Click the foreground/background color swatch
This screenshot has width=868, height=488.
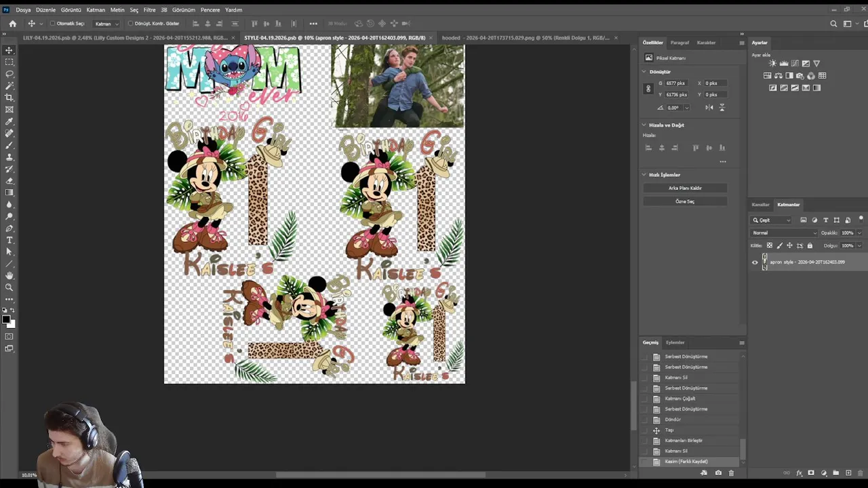pyautogui.click(x=7, y=321)
